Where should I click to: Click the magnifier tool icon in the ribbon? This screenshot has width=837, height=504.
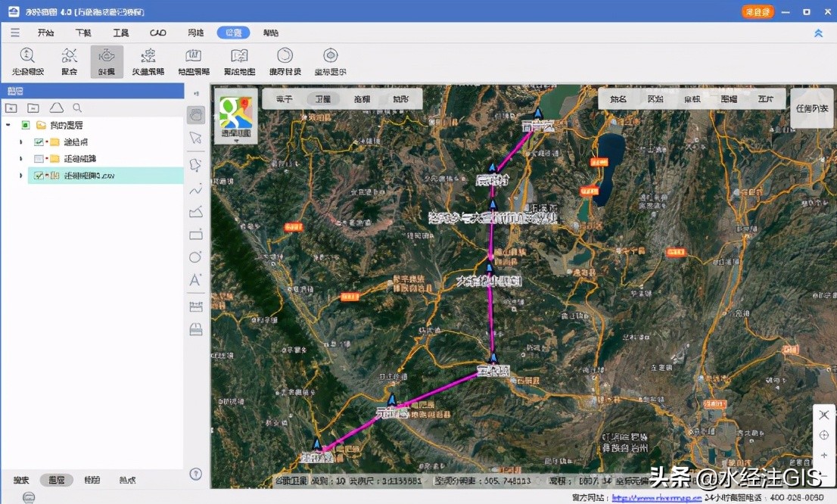27,55
